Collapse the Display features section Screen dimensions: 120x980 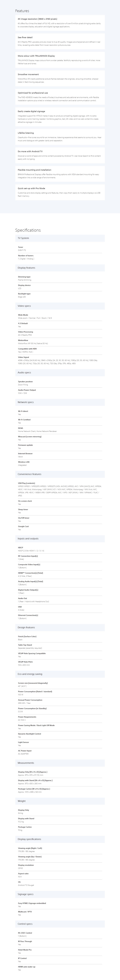pyautogui.click(x=60, y=268)
